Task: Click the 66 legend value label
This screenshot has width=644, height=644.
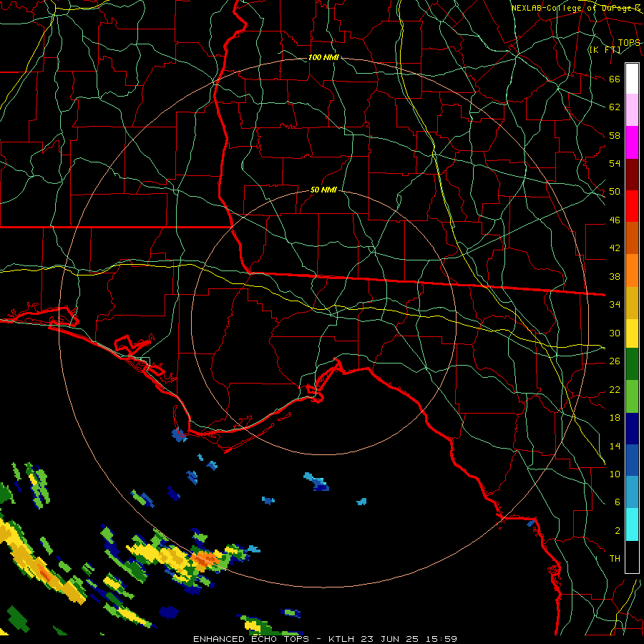Action: 615,79
